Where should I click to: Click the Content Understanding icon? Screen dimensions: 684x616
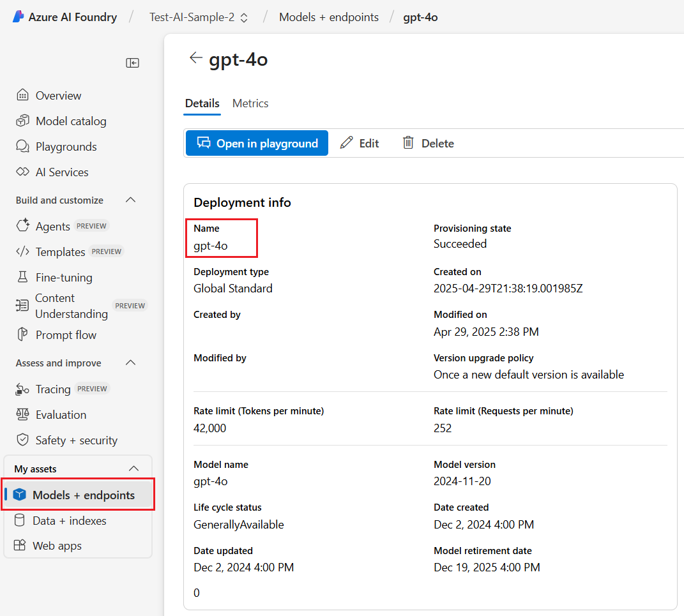22,305
